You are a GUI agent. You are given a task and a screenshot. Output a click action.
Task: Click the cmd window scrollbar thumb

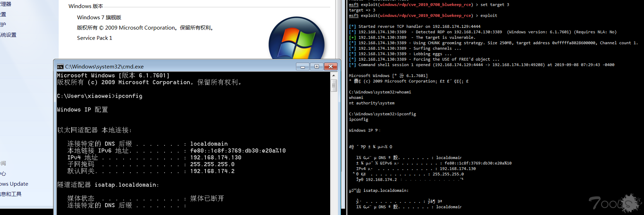click(334, 86)
